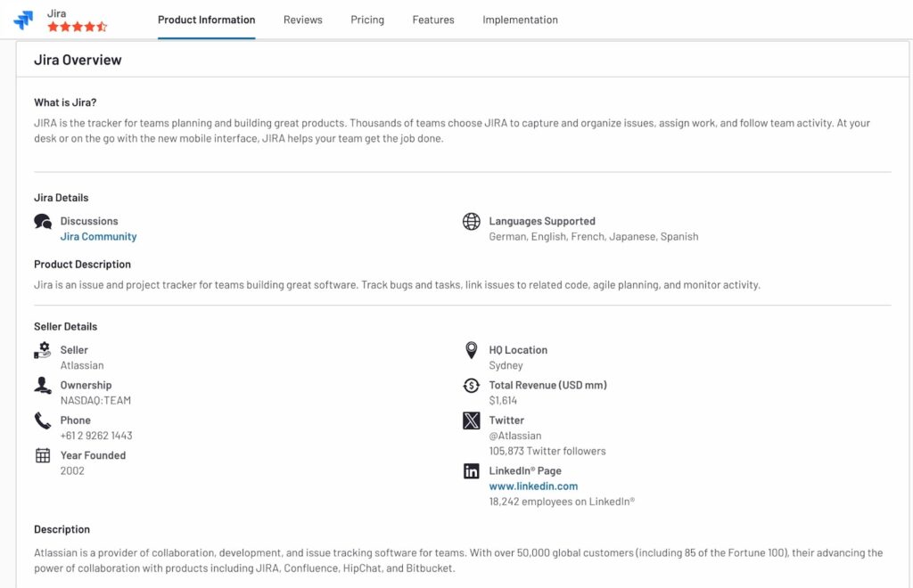Screen dimensions: 913x588
Task: Click the Atlassian seller name
Action: click(82, 365)
